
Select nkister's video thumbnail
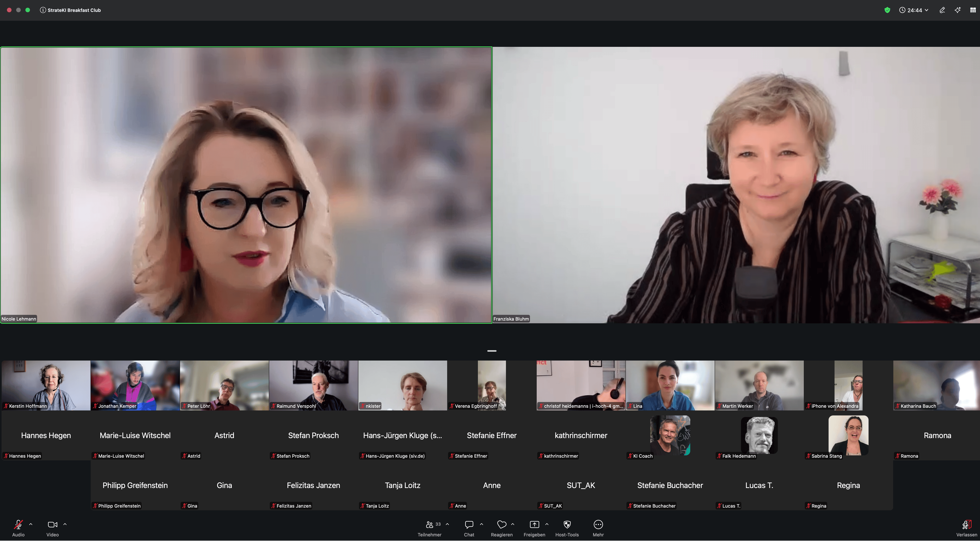[403, 385]
